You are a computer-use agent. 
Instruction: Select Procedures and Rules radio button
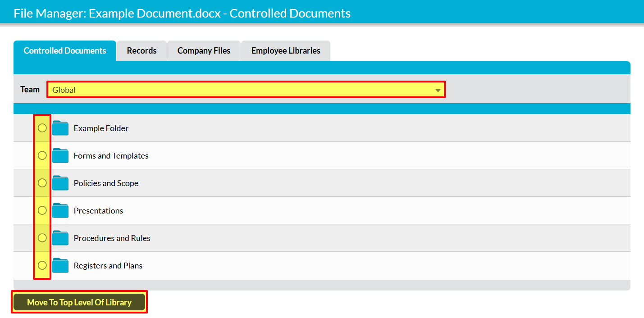42,238
